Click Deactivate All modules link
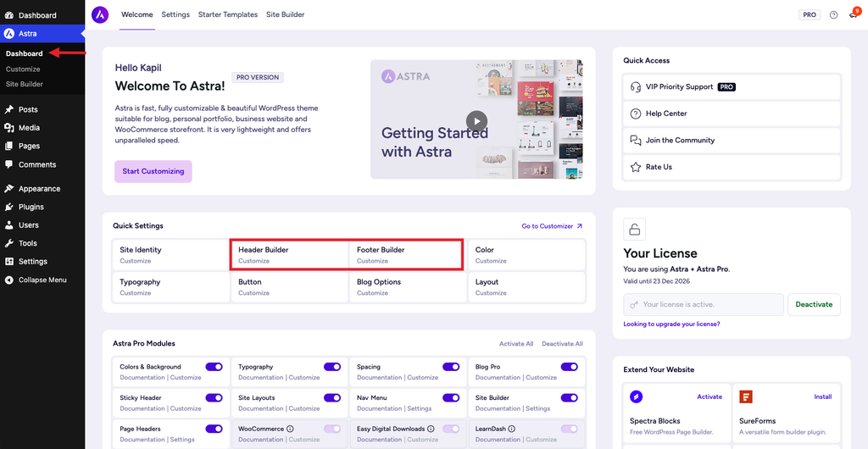868x449 pixels. (x=563, y=343)
